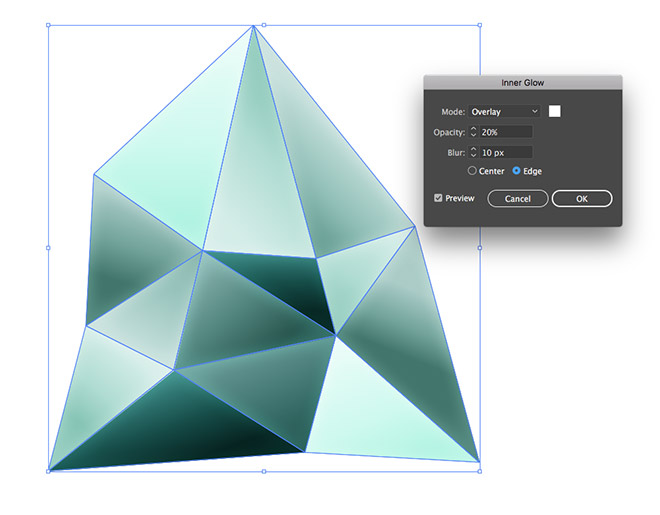Click the top-left bounding box handle
The image size is (660, 515).
point(48,25)
